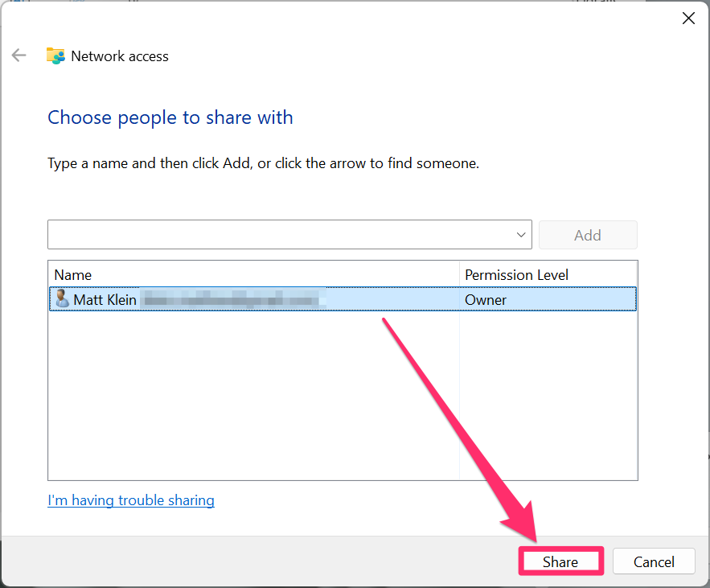The width and height of the screenshot is (710, 588).
Task: Click the back arrow icon
Action: pyautogui.click(x=18, y=56)
